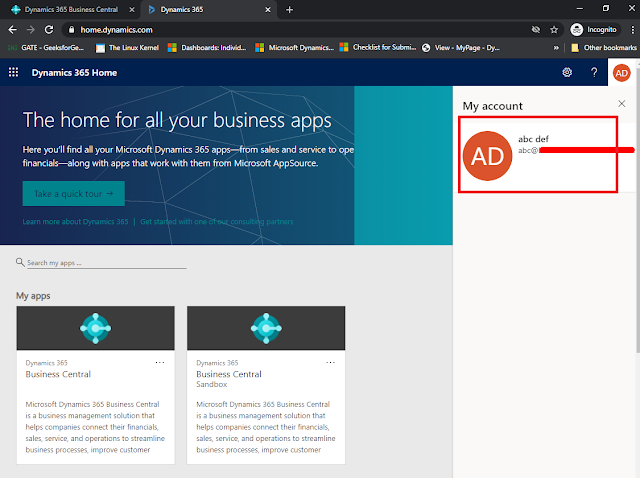This screenshot has width=640, height=478.
Task: Go forward in browser history
Action: pyautogui.click(x=31, y=30)
